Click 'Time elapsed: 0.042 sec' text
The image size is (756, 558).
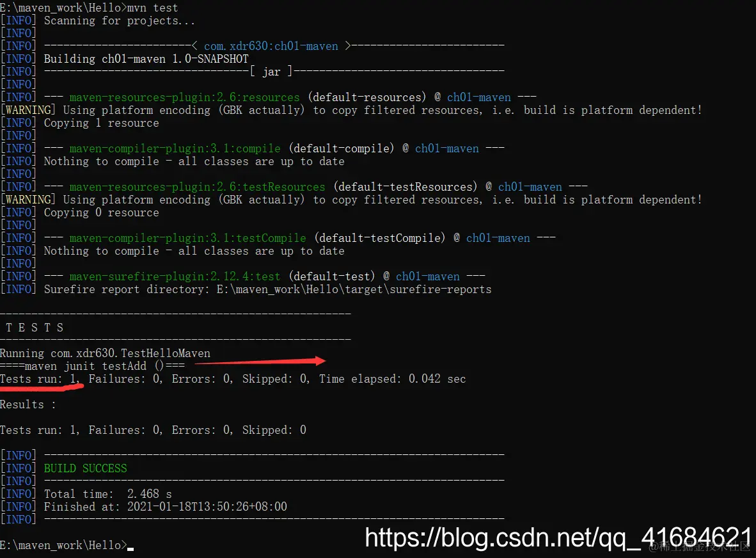[x=393, y=379]
